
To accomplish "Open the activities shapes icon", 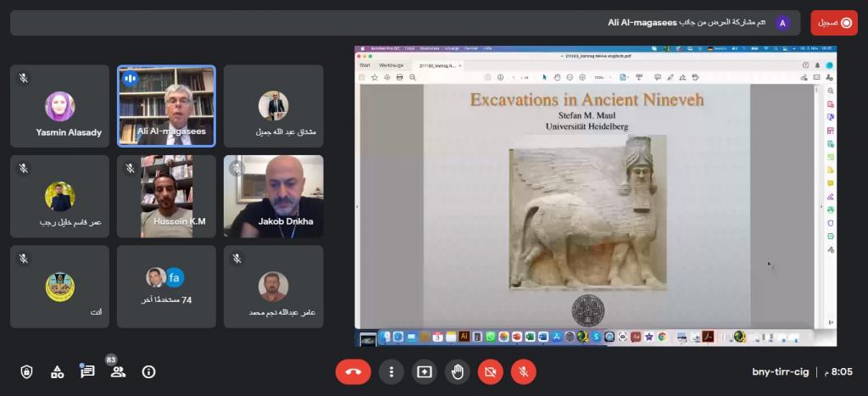I will [58, 371].
